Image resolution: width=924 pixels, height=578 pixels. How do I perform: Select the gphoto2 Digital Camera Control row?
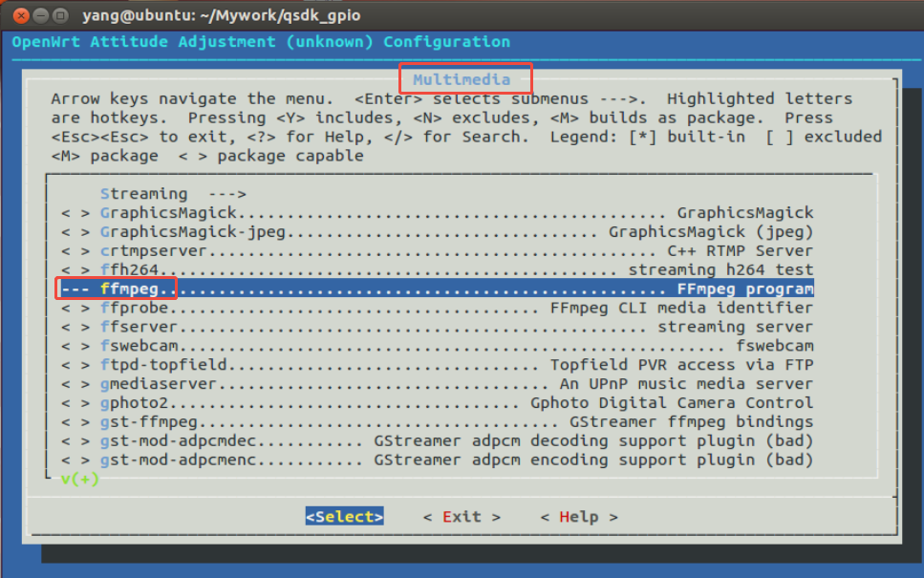point(438,403)
